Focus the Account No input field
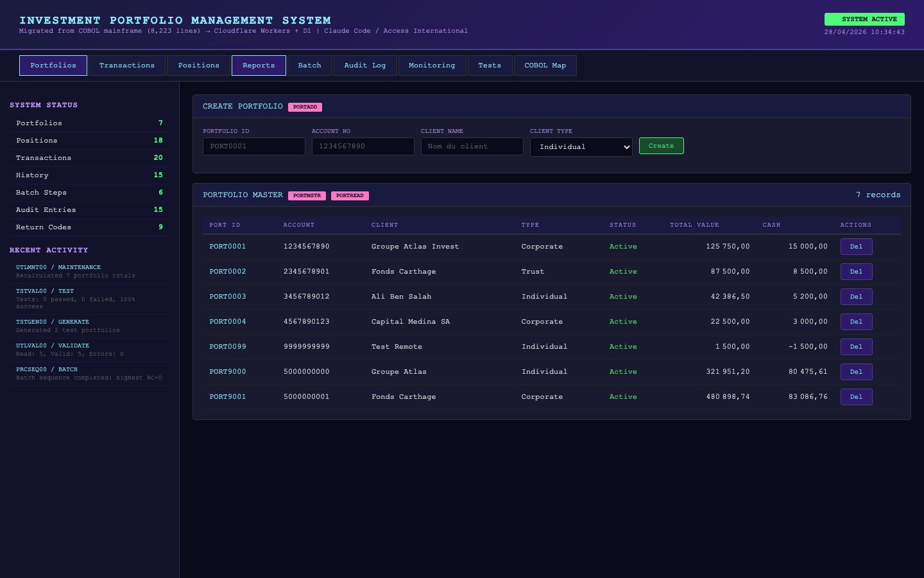The width and height of the screenshot is (924, 578). tap(363, 146)
